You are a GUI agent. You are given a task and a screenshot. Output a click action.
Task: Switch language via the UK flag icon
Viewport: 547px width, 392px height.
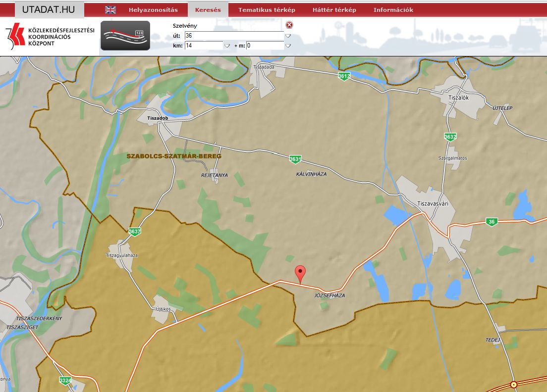(x=110, y=10)
